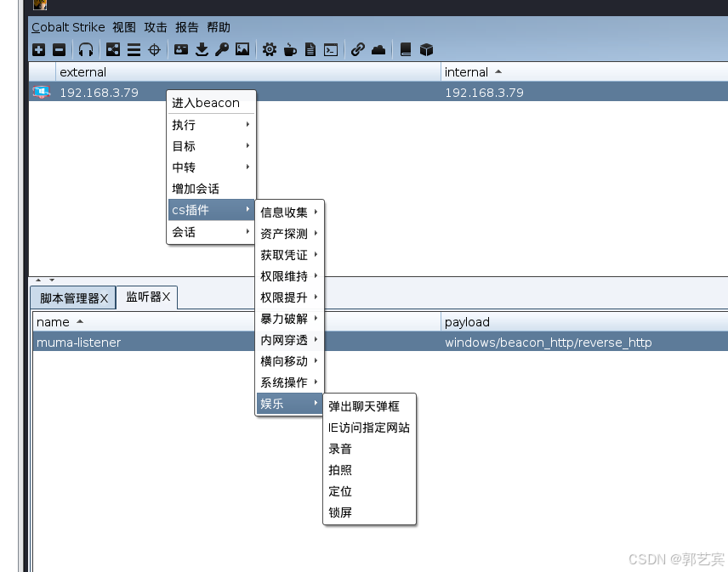Select 弹出聊天弹框 menu item
The width and height of the screenshot is (728, 572).
[x=369, y=406]
